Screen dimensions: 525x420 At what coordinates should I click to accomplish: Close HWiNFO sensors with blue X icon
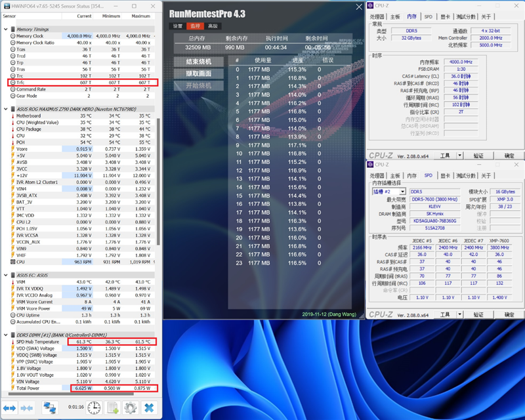(x=150, y=408)
